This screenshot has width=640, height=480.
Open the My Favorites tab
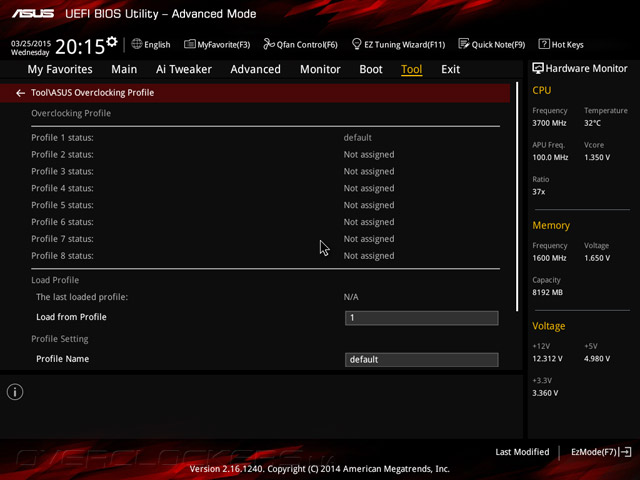pos(60,69)
